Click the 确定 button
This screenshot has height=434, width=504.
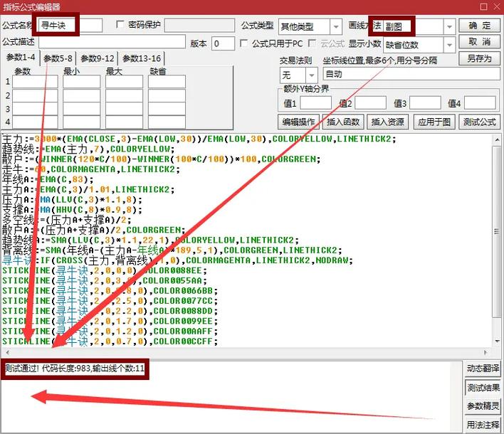coord(480,26)
